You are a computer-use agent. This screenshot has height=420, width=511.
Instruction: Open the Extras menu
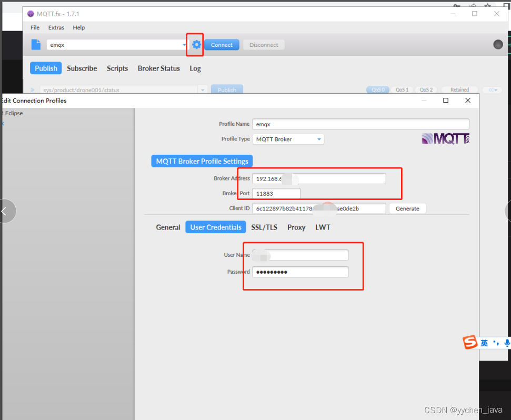pos(56,27)
